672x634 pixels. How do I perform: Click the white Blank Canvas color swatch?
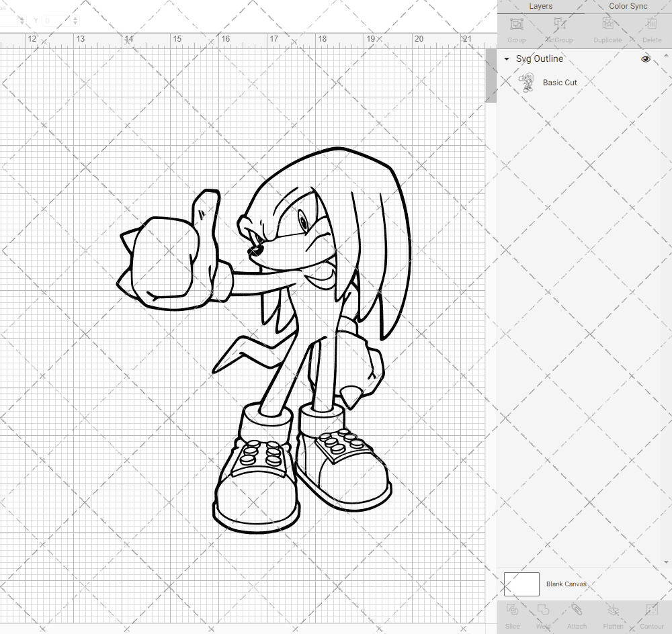click(x=521, y=584)
